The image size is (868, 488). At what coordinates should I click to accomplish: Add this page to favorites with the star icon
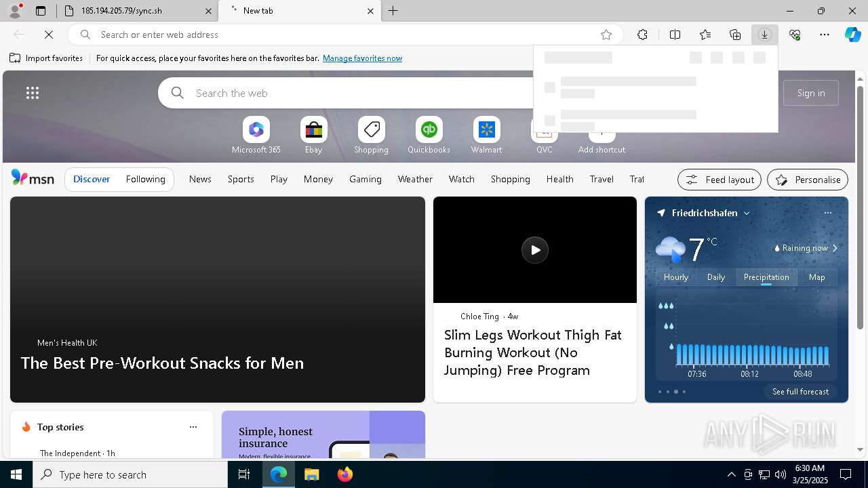point(606,35)
